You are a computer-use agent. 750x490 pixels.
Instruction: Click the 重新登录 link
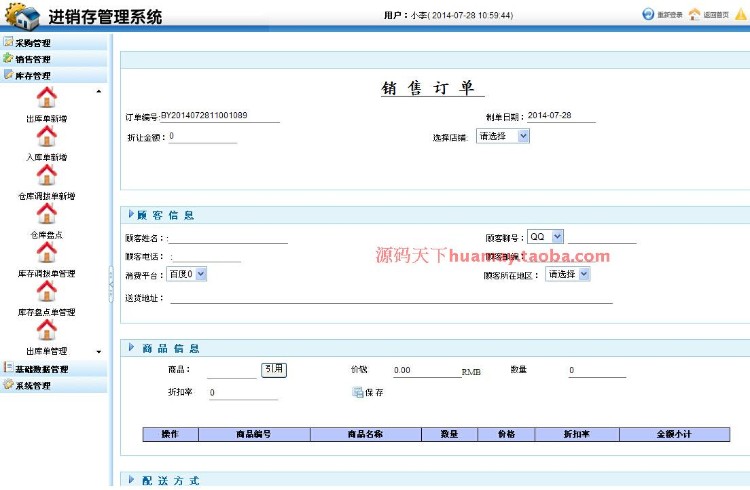(x=670, y=15)
